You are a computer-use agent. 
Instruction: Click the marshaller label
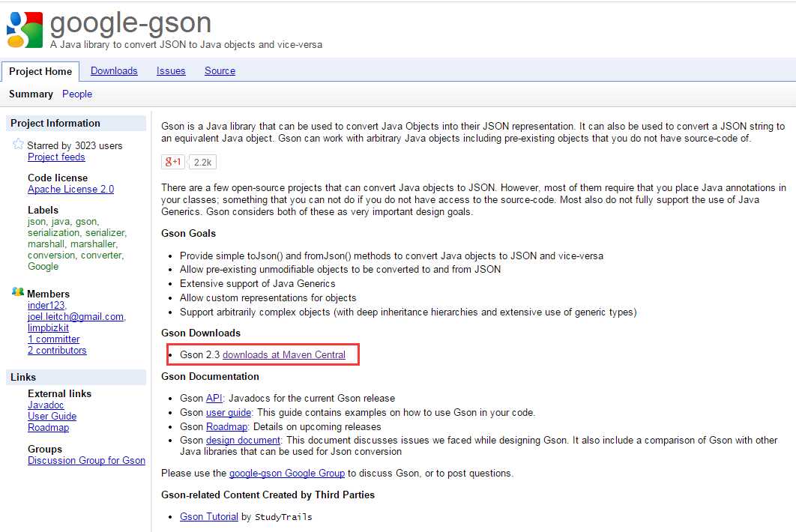point(94,244)
